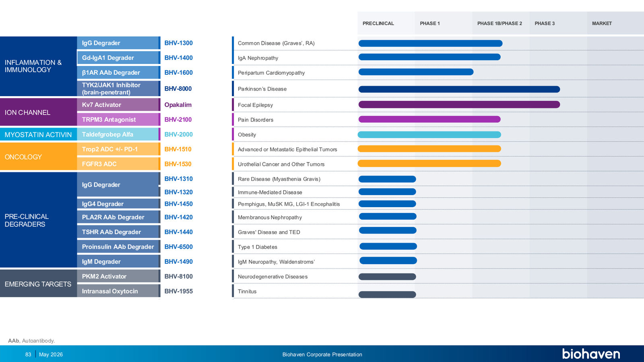
Task: Click the Obesity light blue progress bar
Action: coord(429,135)
